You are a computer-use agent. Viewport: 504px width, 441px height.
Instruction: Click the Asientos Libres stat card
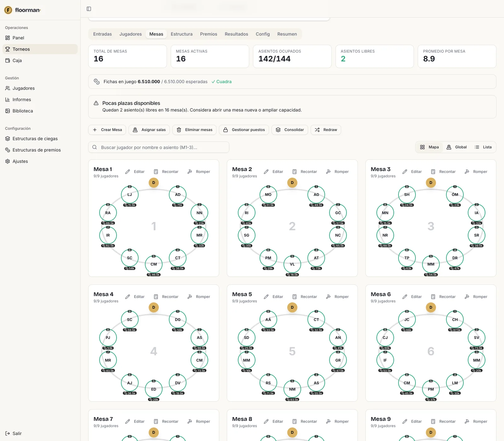click(375, 56)
